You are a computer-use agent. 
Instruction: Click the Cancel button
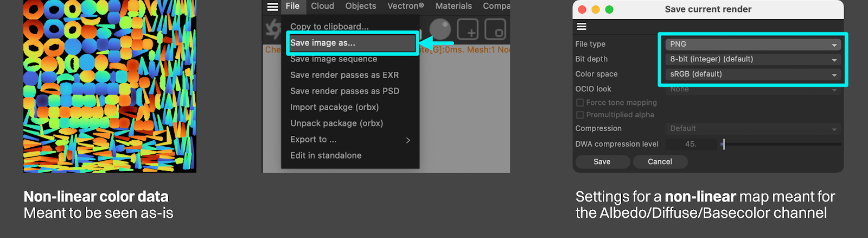[x=660, y=162]
